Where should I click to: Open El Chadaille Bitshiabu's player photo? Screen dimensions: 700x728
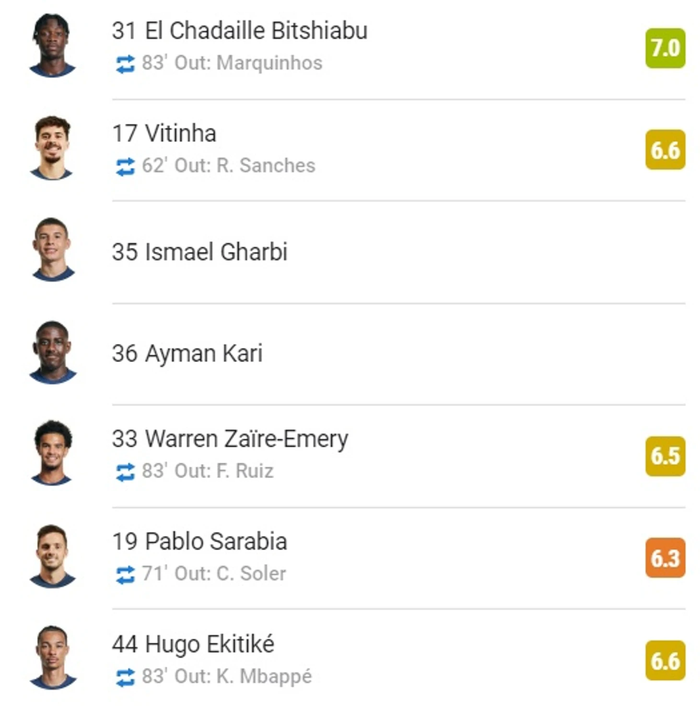52,45
